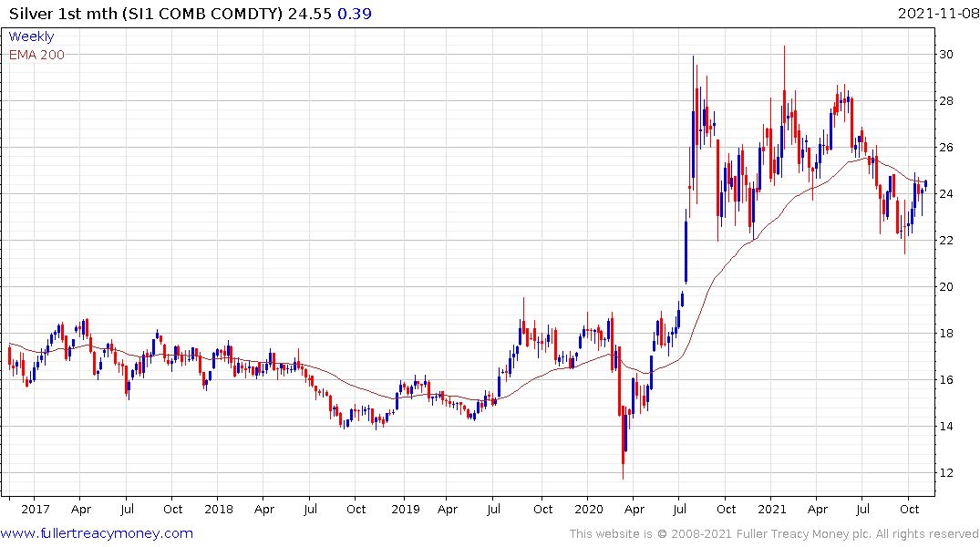Screen dimensions: 980x547
Task: Select the last price value 24.55
Action: click(x=309, y=14)
